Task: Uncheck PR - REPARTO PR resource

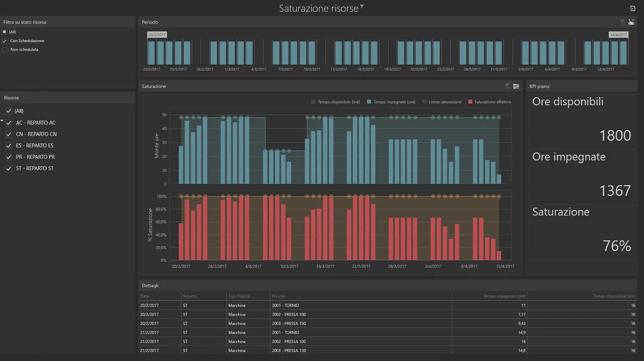Action: point(9,157)
